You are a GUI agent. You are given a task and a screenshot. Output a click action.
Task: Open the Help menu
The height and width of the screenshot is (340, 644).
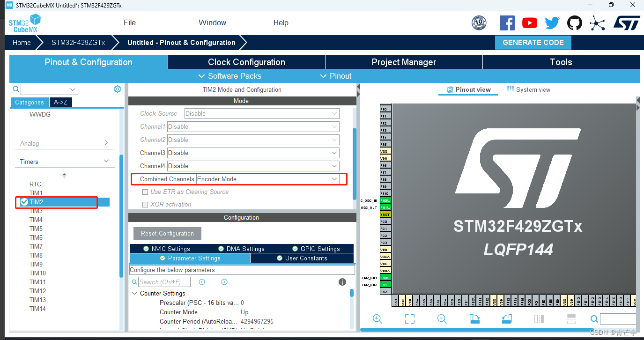coord(281,22)
